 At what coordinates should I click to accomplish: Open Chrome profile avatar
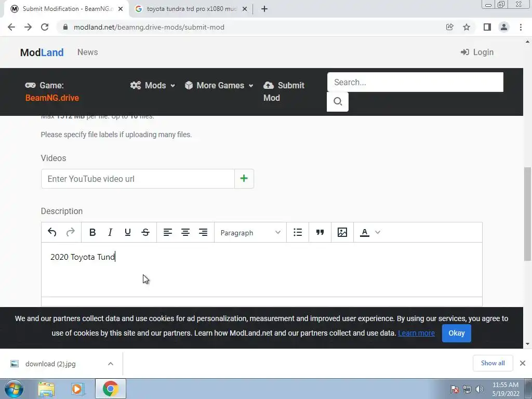coord(504,27)
